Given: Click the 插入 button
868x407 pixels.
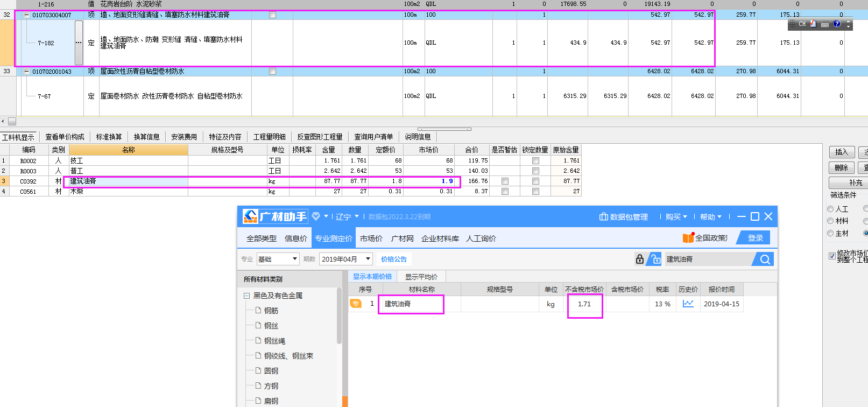Looking at the screenshot, I should click(x=842, y=152).
